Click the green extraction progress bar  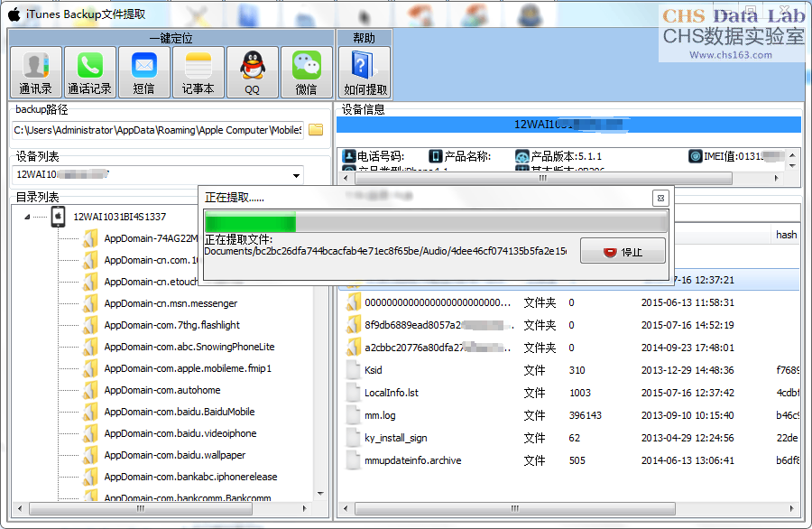point(436,223)
